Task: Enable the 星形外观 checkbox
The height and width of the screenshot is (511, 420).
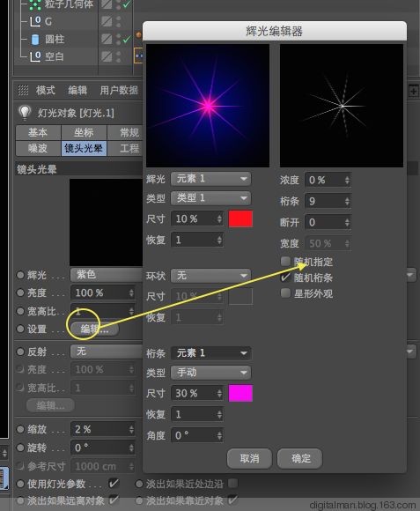Action: (285, 293)
